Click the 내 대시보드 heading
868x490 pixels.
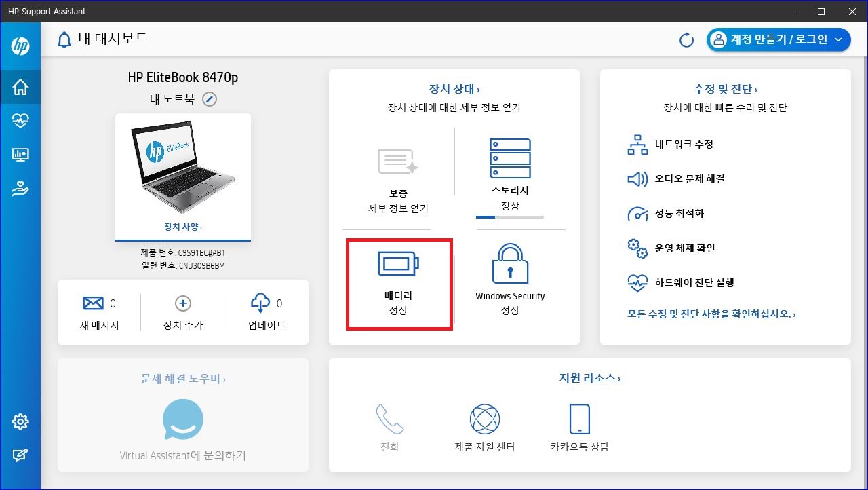[113, 39]
